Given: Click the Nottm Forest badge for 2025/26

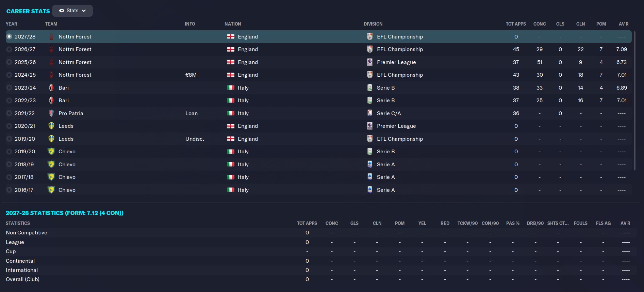Looking at the screenshot, I should (51, 62).
